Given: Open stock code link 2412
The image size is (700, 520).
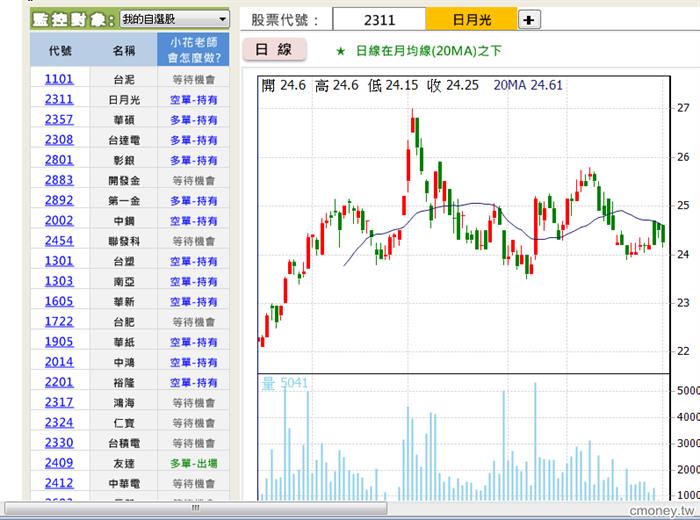Looking at the screenshot, I should (x=59, y=483).
